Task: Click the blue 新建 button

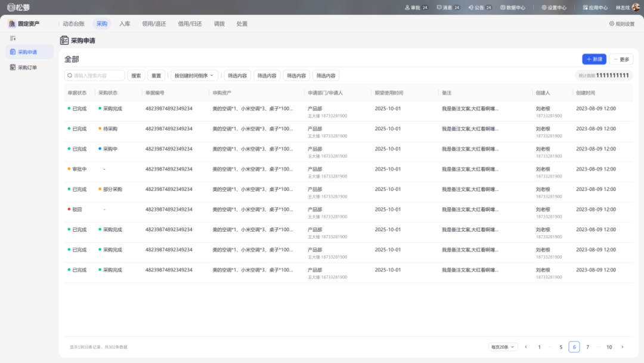Action: 594,59
